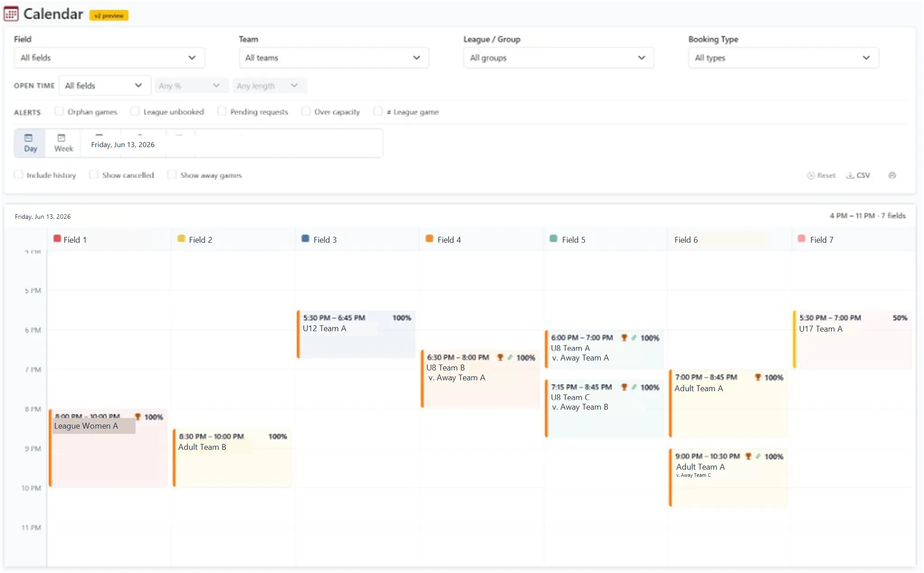The height and width of the screenshot is (573, 924).
Task: Click the Friday, Jun 13, 2026 date field
Action: tap(123, 145)
